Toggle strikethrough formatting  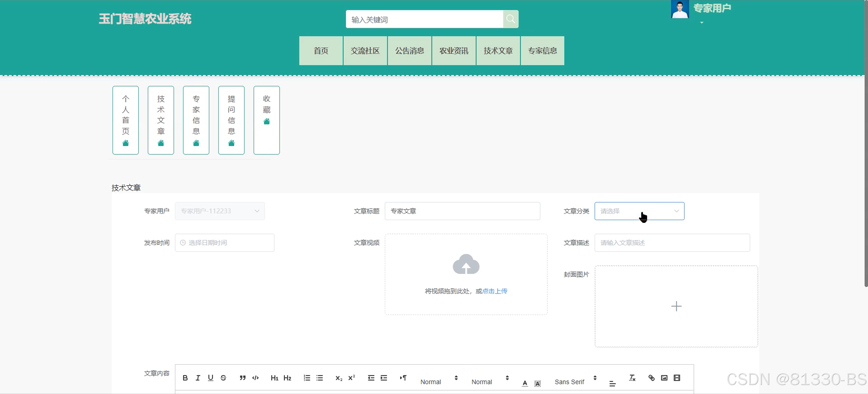tap(223, 378)
